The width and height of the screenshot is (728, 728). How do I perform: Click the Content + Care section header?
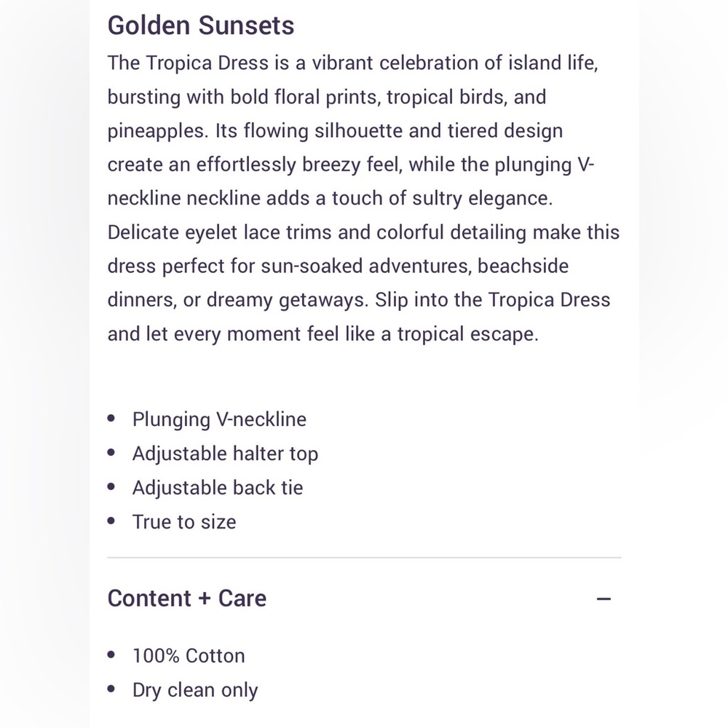[x=187, y=598]
